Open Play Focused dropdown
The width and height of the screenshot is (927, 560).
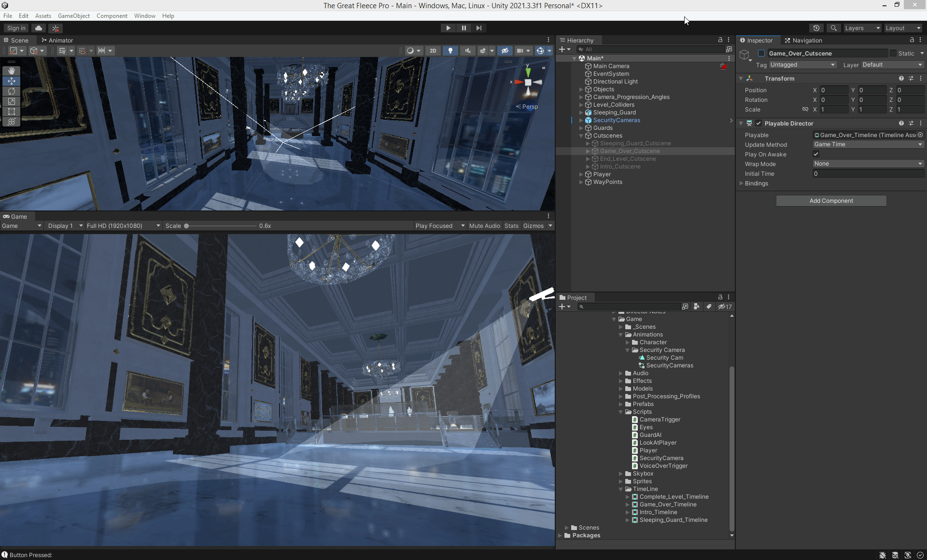pos(440,225)
